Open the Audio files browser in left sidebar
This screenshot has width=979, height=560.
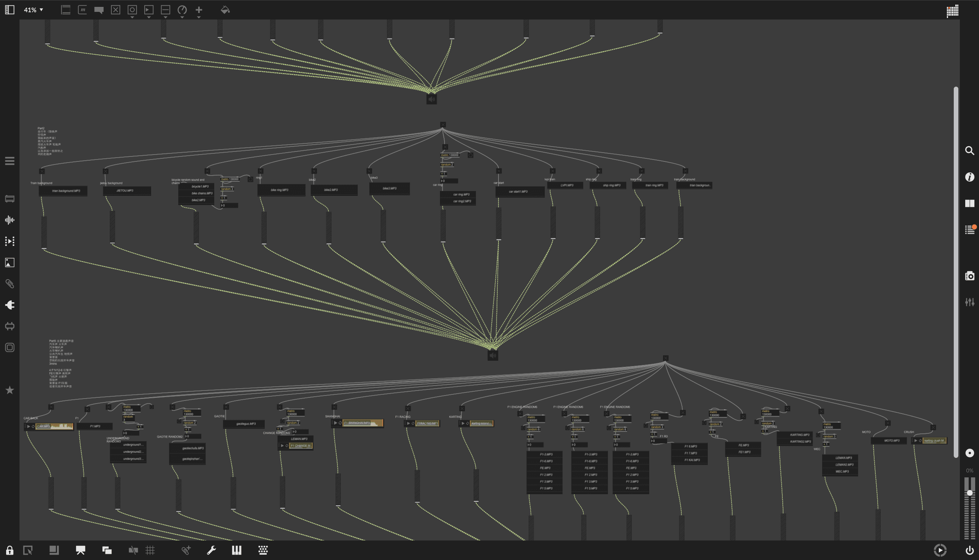(x=10, y=220)
